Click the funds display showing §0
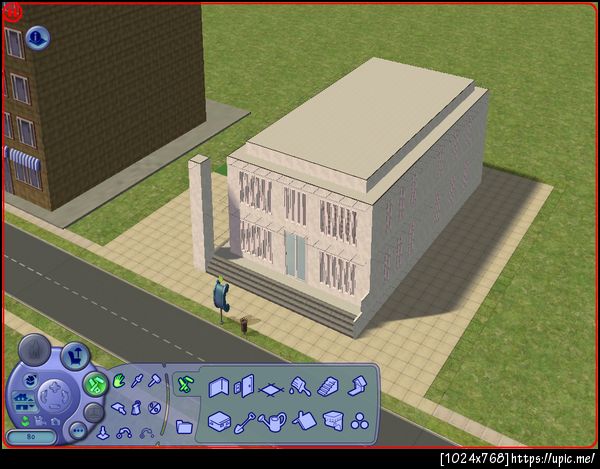This screenshot has width=600, height=469. point(31,437)
